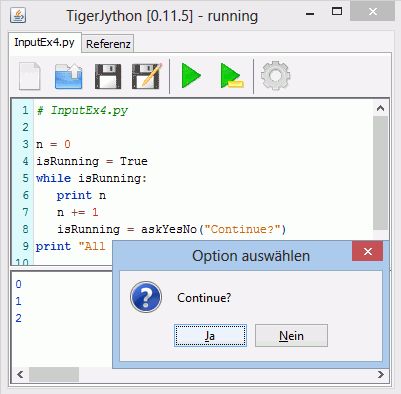This screenshot has height=394, width=401.
Task: Click the horizontal scrollbar thumb in console
Action: [54, 374]
